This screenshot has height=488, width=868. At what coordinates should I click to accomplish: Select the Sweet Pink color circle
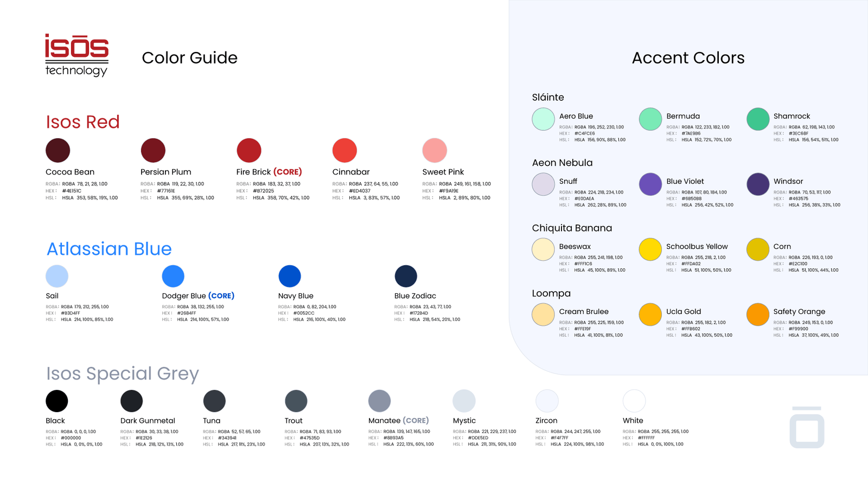pyautogui.click(x=435, y=150)
